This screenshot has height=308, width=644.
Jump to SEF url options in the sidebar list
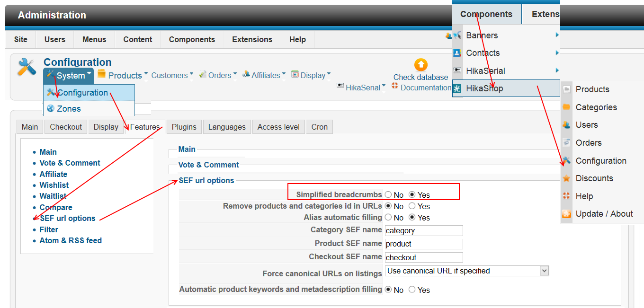(68, 218)
